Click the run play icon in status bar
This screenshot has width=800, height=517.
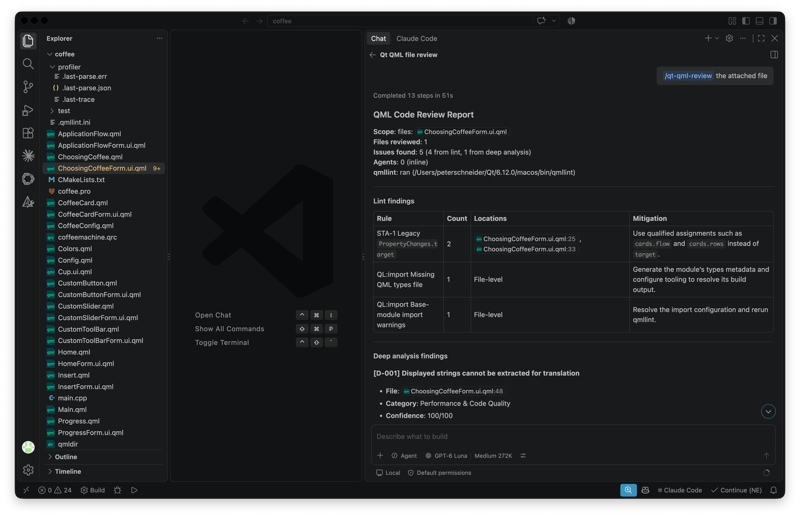tap(134, 490)
